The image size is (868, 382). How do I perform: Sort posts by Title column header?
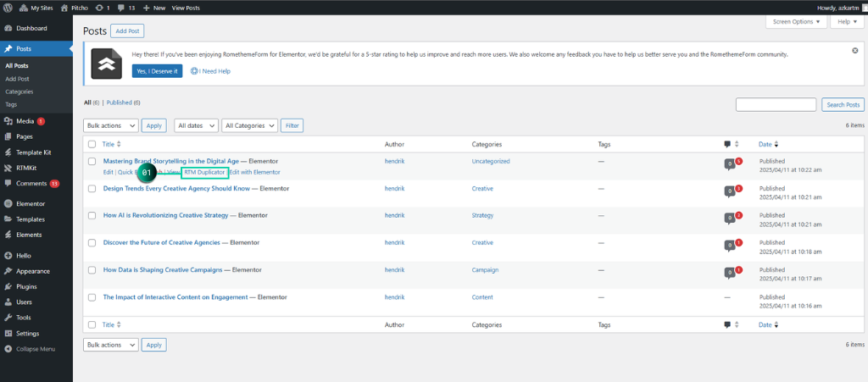[112, 144]
